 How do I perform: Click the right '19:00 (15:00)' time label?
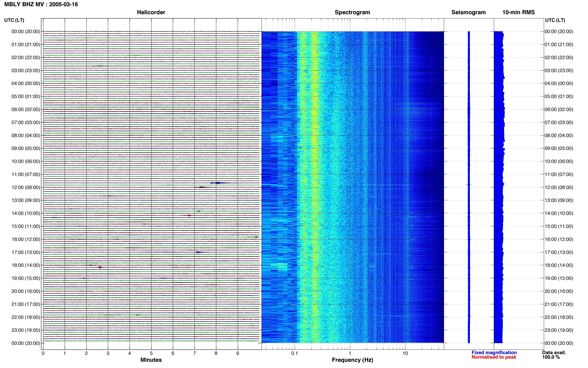[x=559, y=278]
